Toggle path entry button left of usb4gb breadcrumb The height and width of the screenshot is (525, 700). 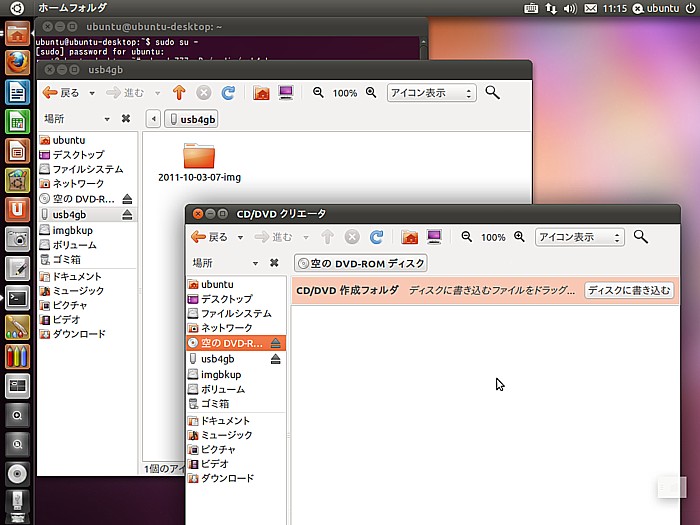pos(153,120)
